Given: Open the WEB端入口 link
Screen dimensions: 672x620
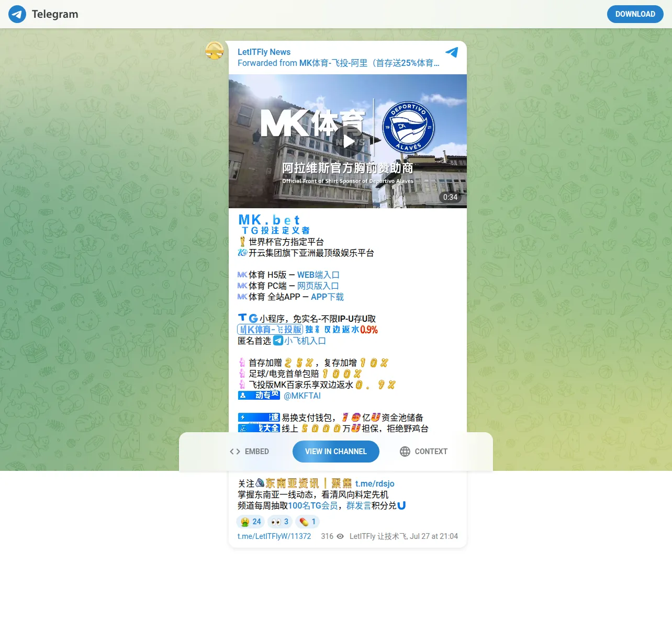Looking at the screenshot, I should 318,275.
